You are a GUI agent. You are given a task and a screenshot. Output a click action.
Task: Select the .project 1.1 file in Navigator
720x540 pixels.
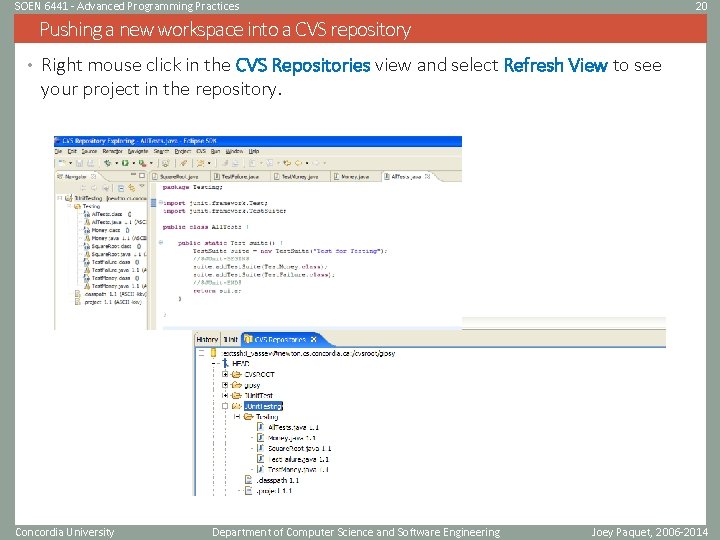[109, 302]
